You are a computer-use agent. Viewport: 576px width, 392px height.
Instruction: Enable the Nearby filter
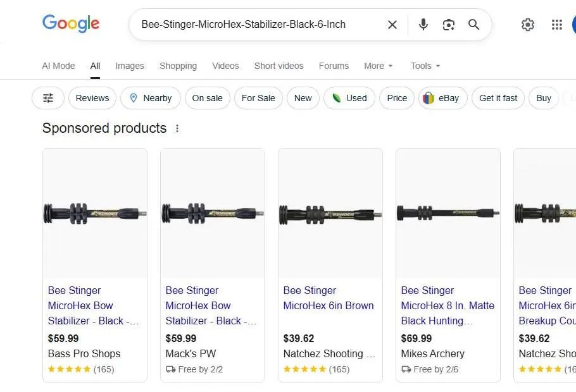[150, 98]
